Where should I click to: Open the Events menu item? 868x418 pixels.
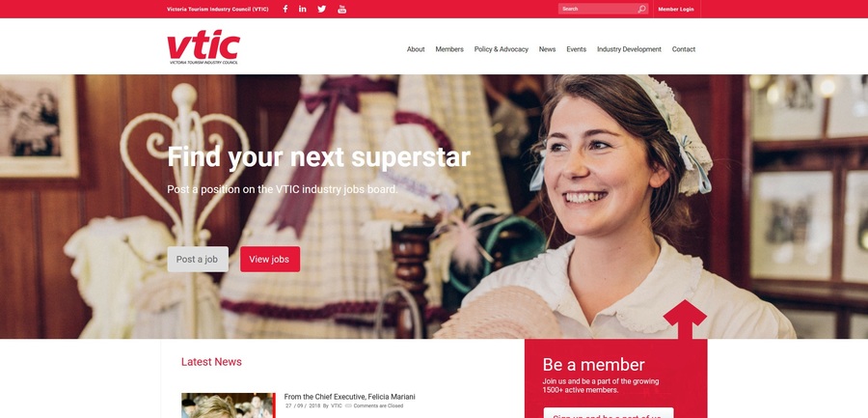pyautogui.click(x=577, y=49)
